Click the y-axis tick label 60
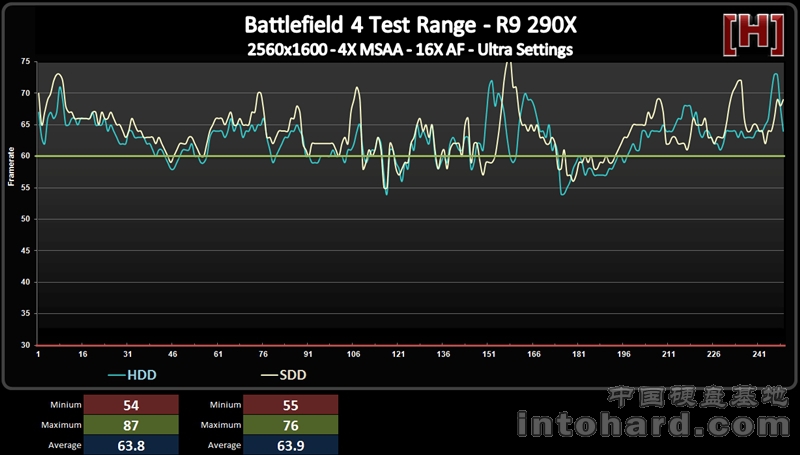Screen dimensions: 800x455 tap(26, 156)
